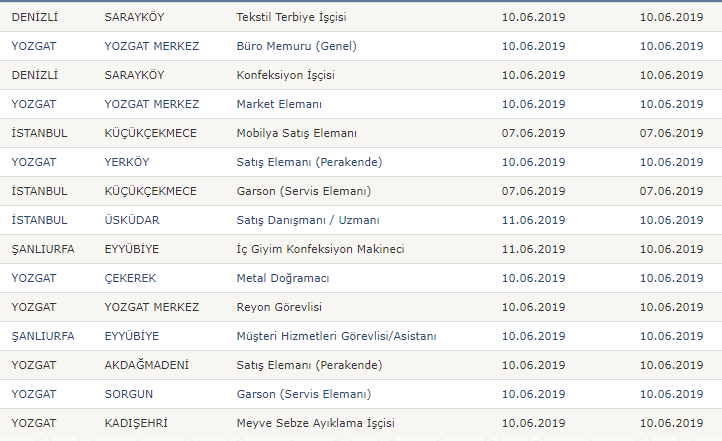The height and width of the screenshot is (441, 722).
Task: Click the ÜSKÜDAR district cell
Action: point(132,220)
